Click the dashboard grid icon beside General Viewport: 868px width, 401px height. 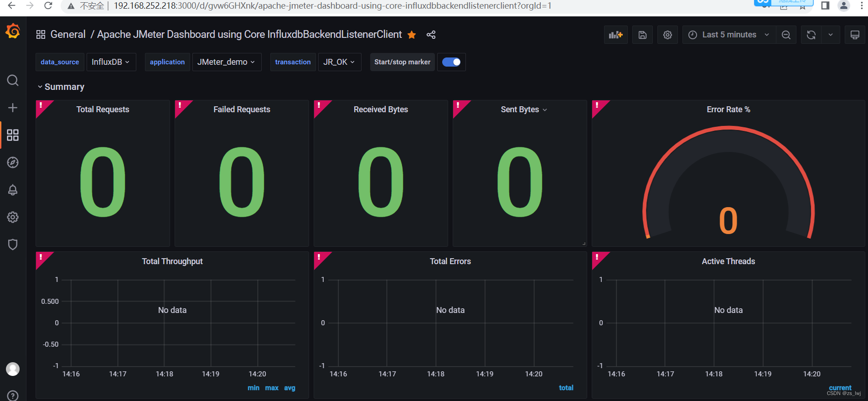[41, 35]
